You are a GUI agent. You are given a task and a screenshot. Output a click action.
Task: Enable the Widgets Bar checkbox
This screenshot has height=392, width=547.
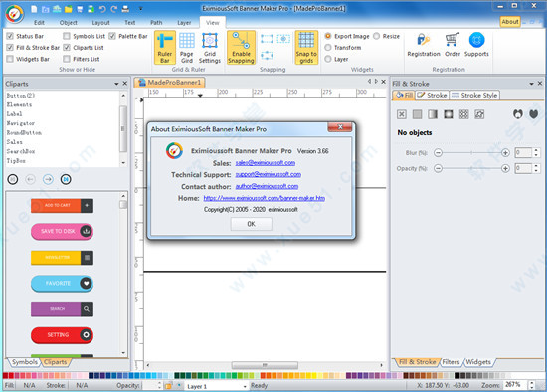10,59
